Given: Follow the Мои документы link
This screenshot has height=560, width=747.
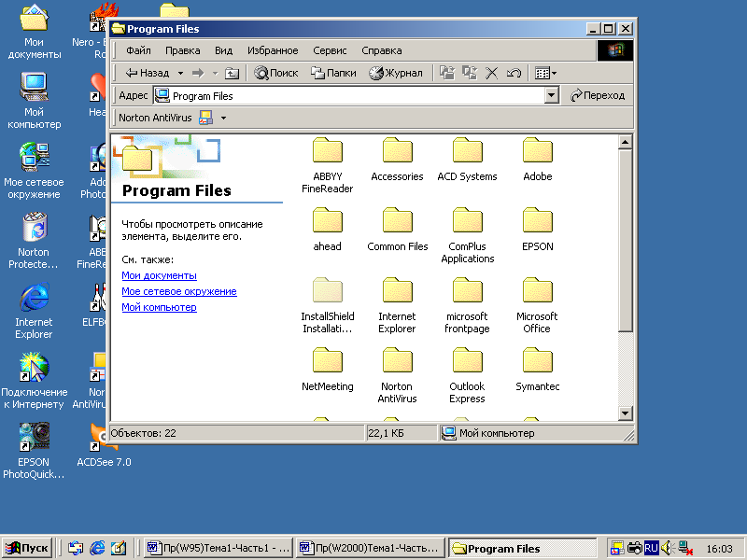Looking at the screenshot, I should pyautogui.click(x=159, y=275).
